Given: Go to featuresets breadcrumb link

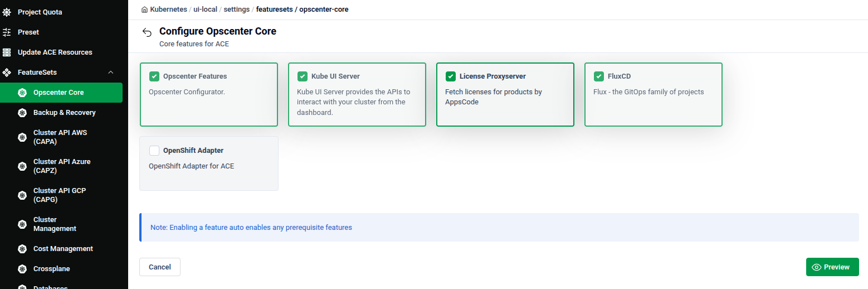Looking at the screenshot, I should pyautogui.click(x=274, y=9).
